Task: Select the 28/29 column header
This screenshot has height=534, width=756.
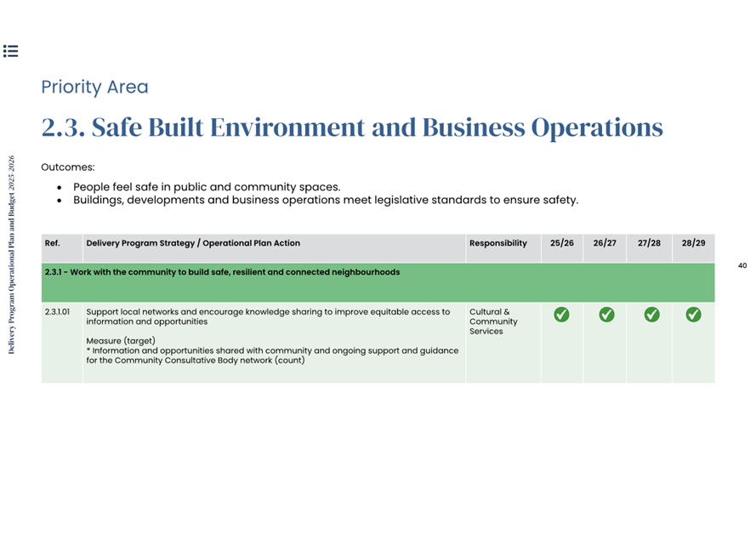Action: point(693,243)
